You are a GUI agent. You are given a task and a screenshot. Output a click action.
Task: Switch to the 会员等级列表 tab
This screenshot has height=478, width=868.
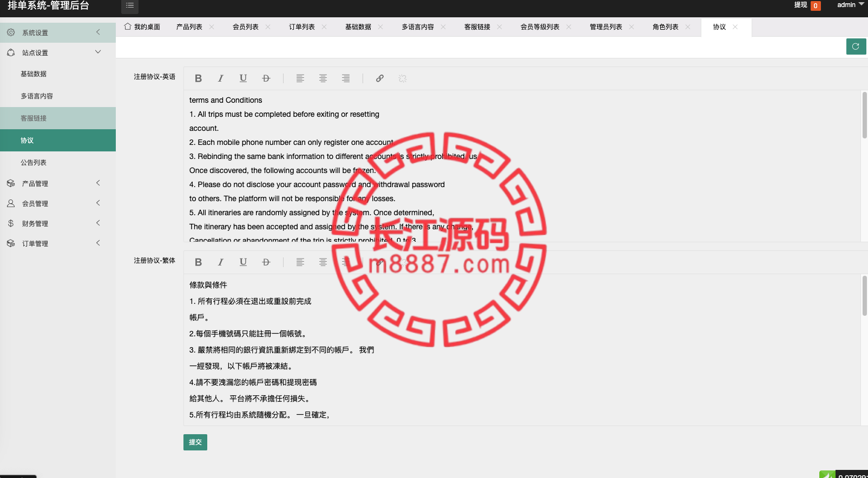(540, 27)
